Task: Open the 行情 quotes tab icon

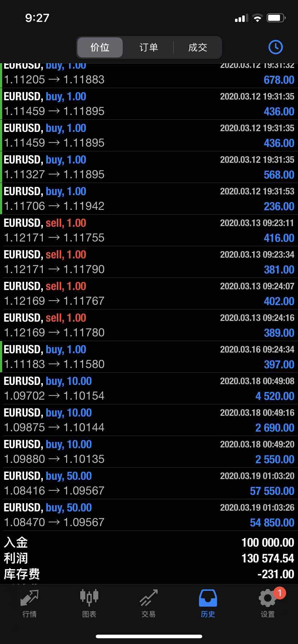Action: pyautogui.click(x=30, y=601)
